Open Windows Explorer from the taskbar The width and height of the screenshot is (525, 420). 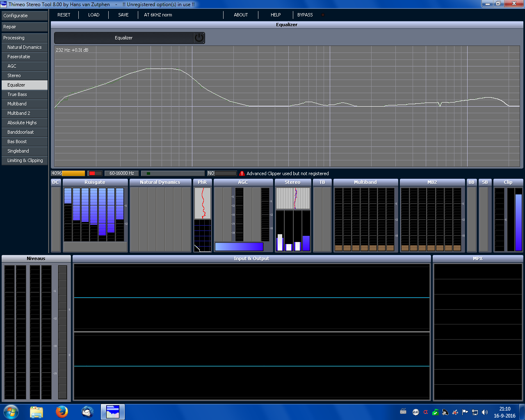coord(37,411)
